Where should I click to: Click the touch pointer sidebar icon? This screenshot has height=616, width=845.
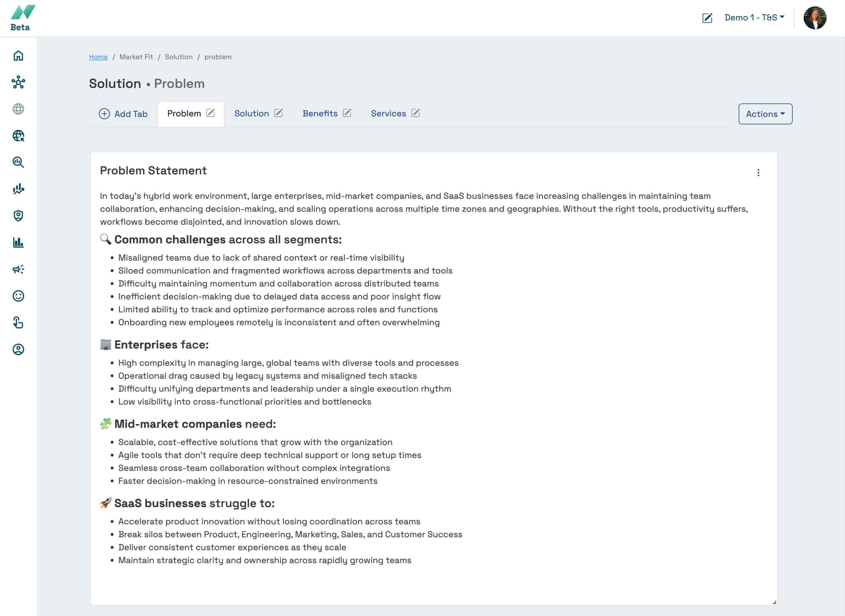click(x=18, y=323)
